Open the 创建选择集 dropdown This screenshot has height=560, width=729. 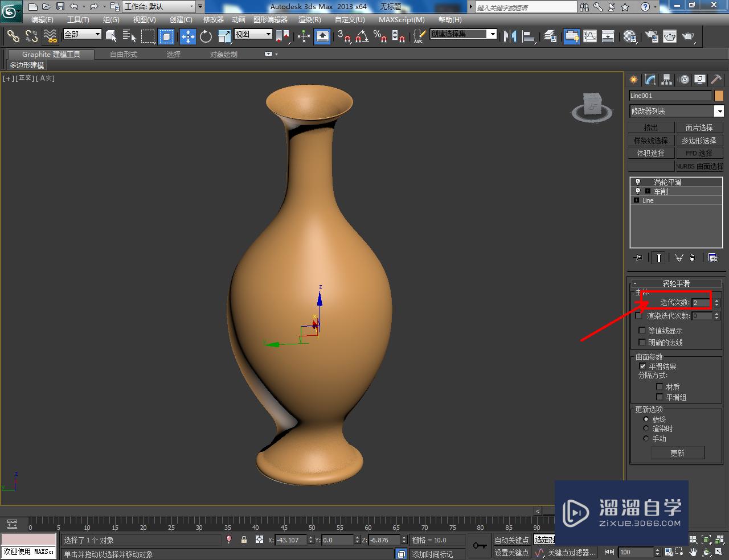pos(464,34)
